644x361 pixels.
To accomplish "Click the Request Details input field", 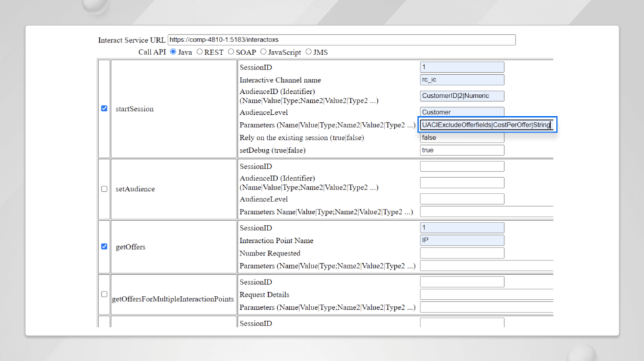I will pyautogui.click(x=487, y=295).
